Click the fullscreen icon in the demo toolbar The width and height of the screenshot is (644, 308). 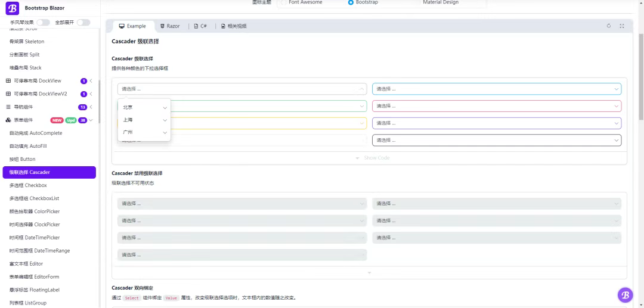pos(622,26)
